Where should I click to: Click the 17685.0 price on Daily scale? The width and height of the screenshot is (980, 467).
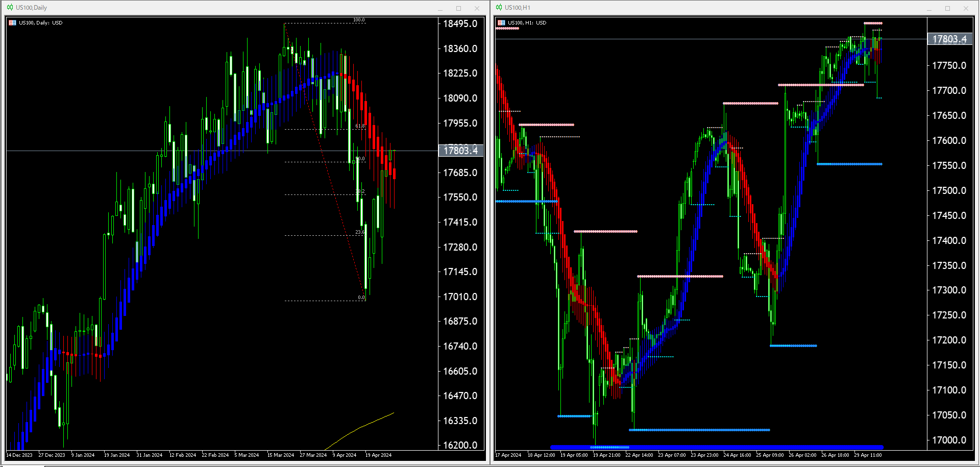coord(460,173)
